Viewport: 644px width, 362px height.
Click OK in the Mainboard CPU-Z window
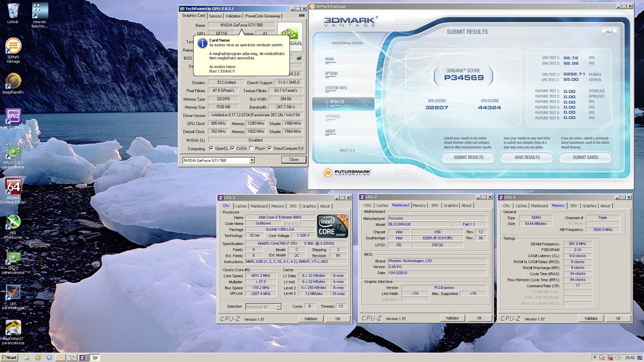479,318
